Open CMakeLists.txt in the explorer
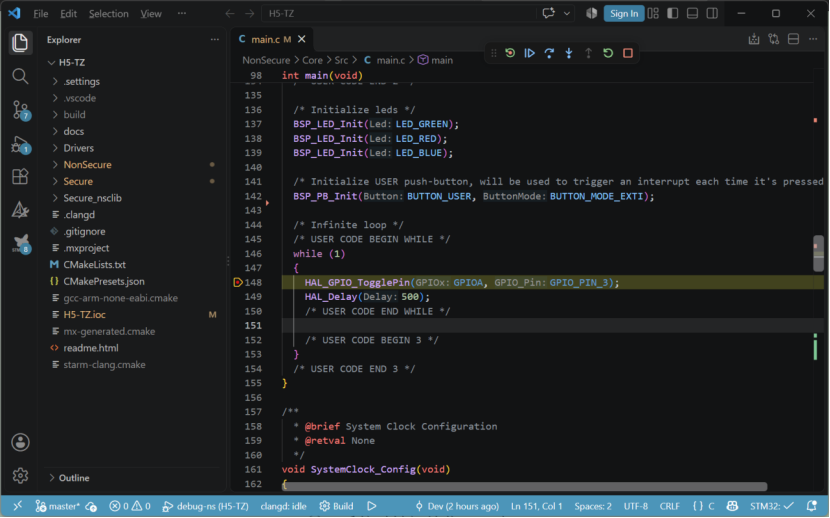The image size is (830, 518). pyautogui.click(x=132, y=265)
